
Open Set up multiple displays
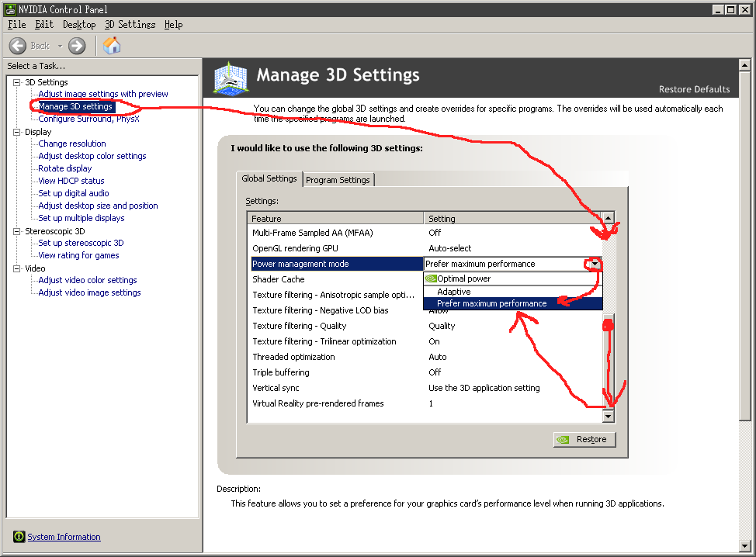tap(81, 218)
